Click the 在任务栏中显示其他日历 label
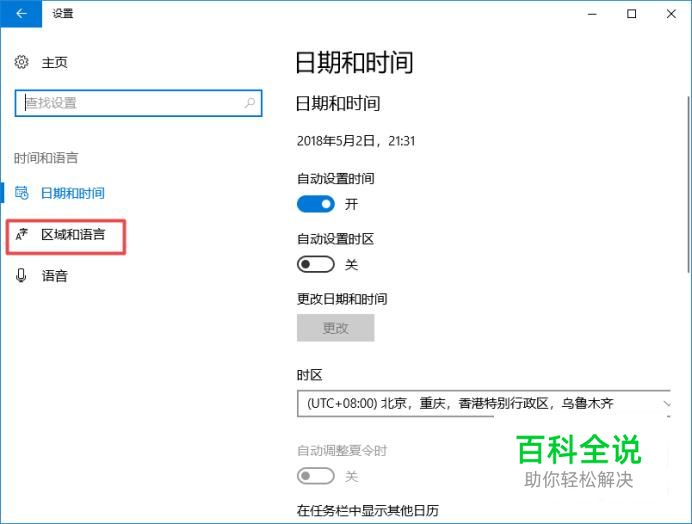 coord(368,510)
